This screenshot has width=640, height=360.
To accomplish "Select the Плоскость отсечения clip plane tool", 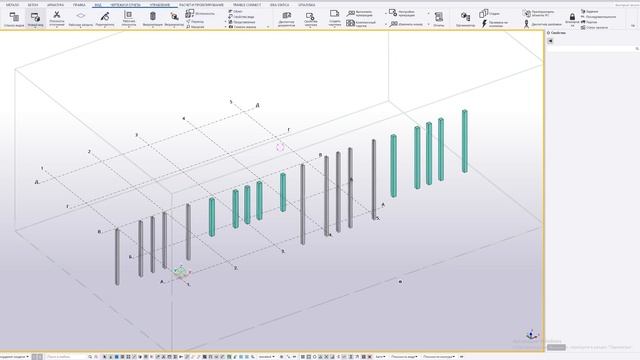I will coord(57,19).
